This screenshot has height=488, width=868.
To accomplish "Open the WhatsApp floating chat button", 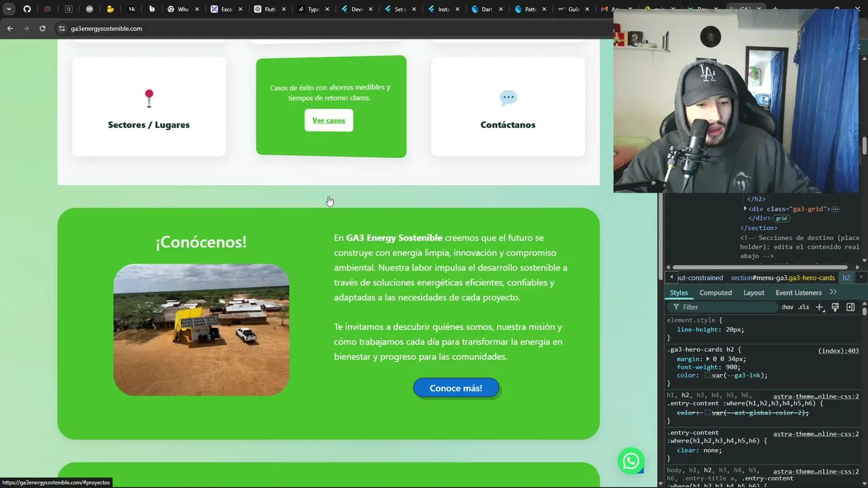I will pyautogui.click(x=631, y=461).
